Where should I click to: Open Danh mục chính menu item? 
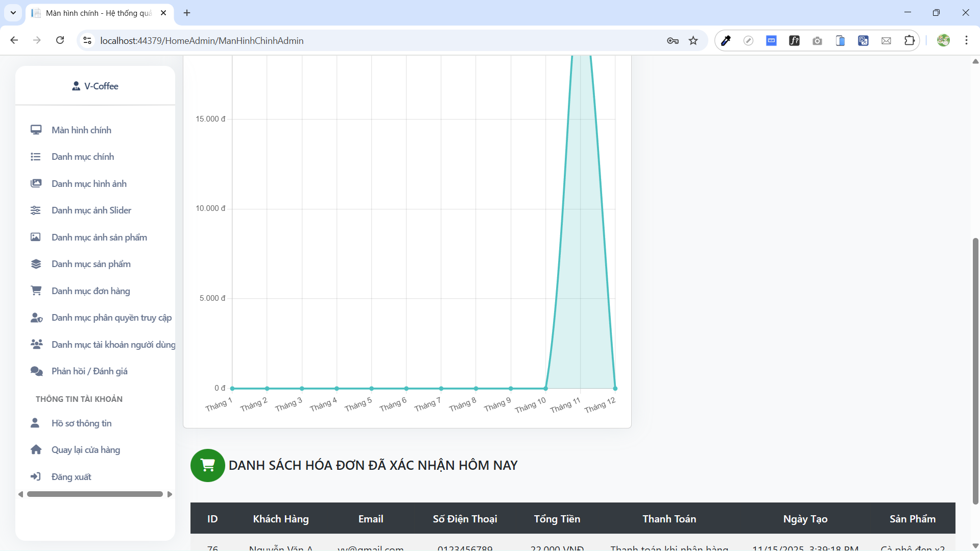83,157
